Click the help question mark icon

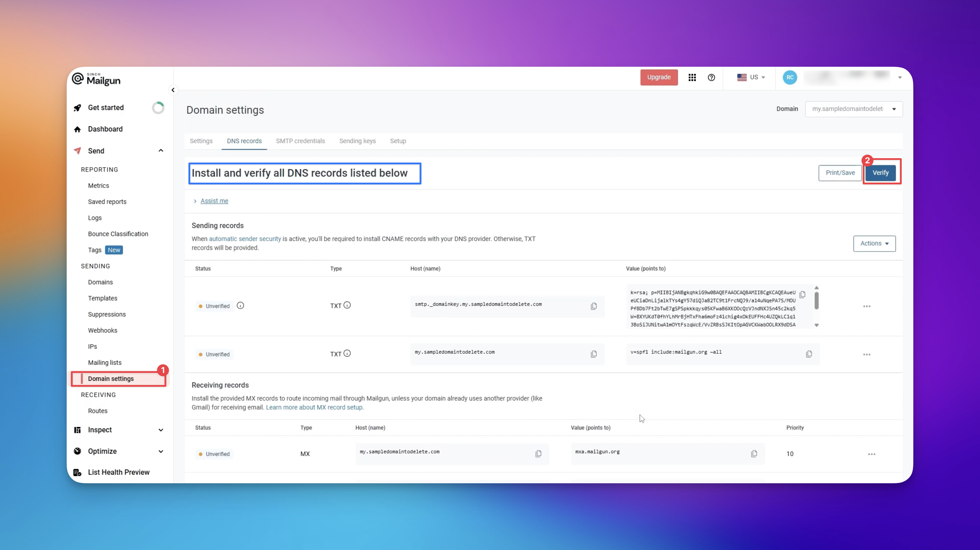711,77
